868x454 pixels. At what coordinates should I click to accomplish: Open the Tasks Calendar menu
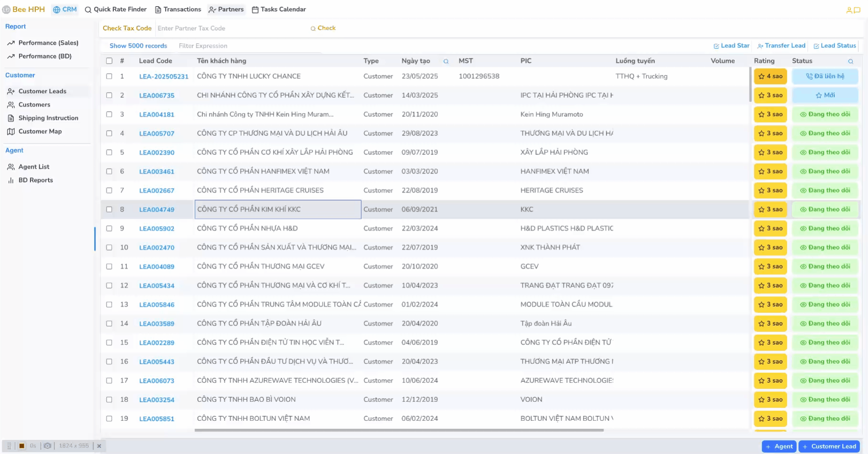coord(279,10)
